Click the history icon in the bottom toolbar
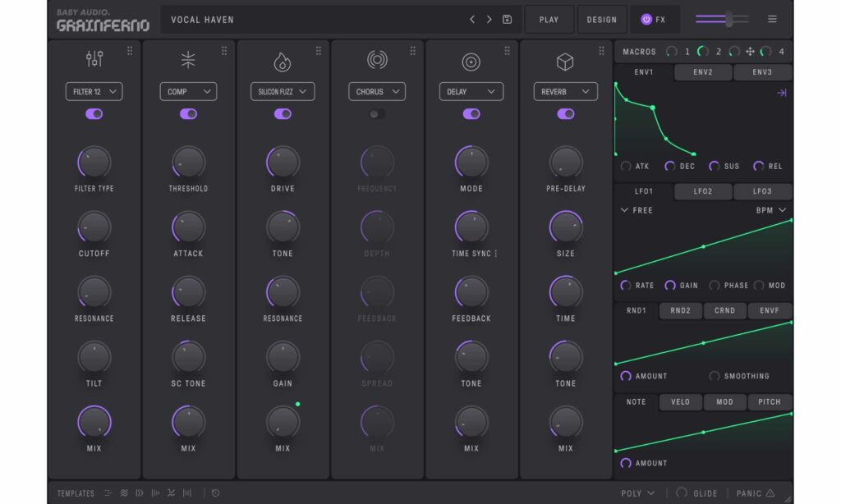 (x=215, y=493)
